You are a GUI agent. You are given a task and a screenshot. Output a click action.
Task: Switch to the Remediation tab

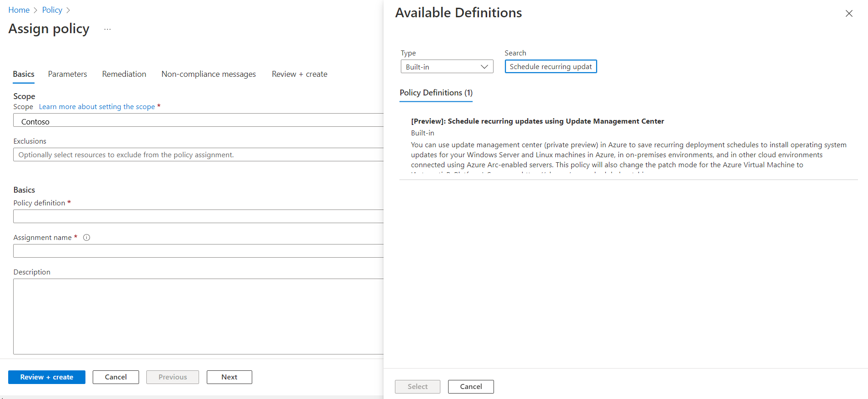[x=124, y=74]
